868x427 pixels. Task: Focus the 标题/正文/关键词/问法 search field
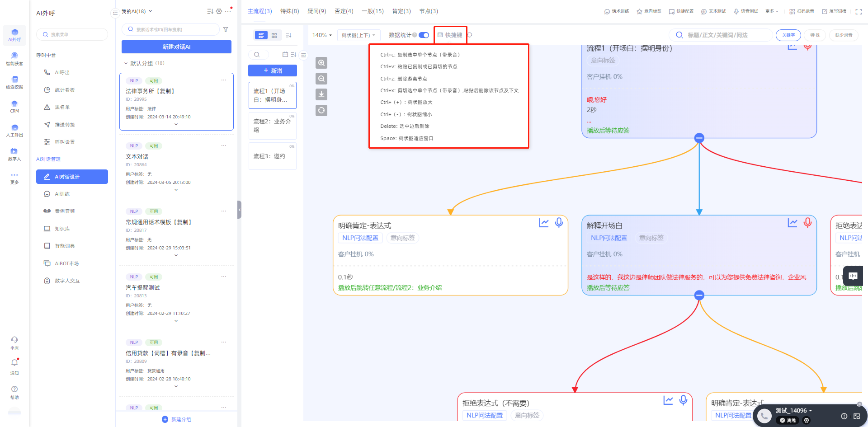[x=721, y=35]
